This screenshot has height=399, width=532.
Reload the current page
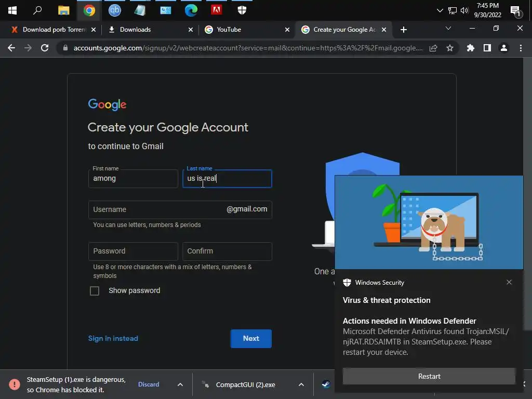click(45, 48)
